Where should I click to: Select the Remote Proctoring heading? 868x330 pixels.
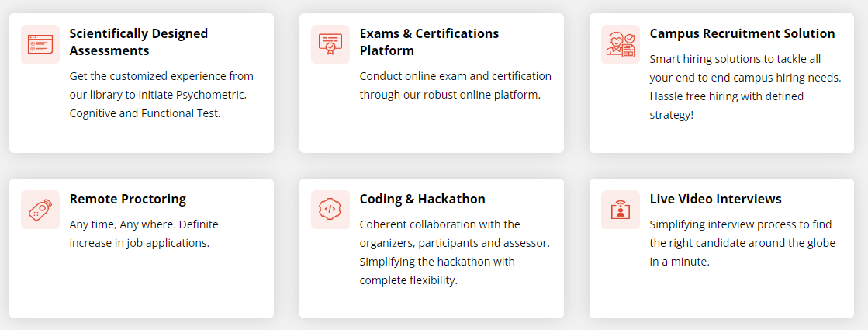(x=128, y=200)
